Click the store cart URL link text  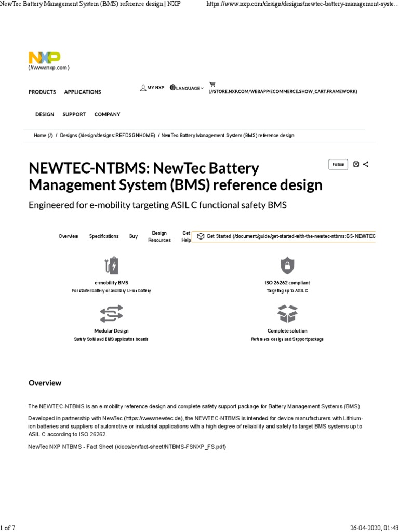[283, 91]
